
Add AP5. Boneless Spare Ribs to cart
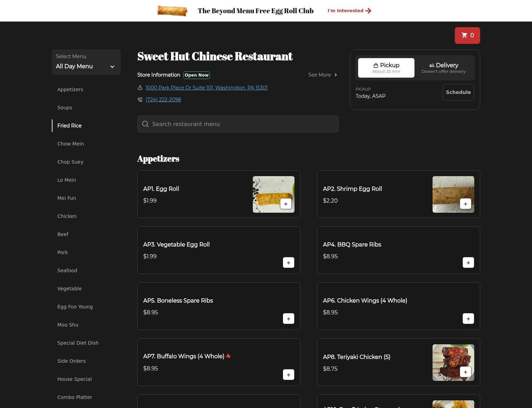(x=288, y=319)
